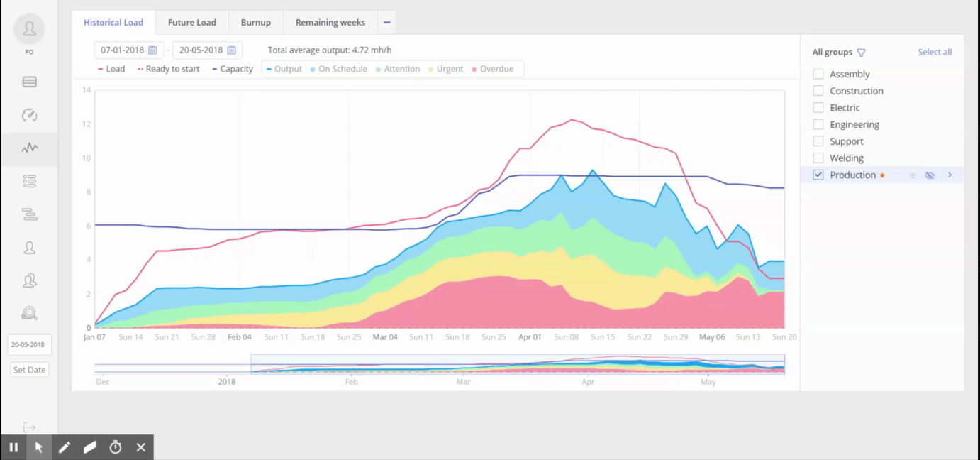The width and height of the screenshot is (980, 460).
Task: Click the Gantt chart icon in sidebar
Action: (x=29, y=214)
